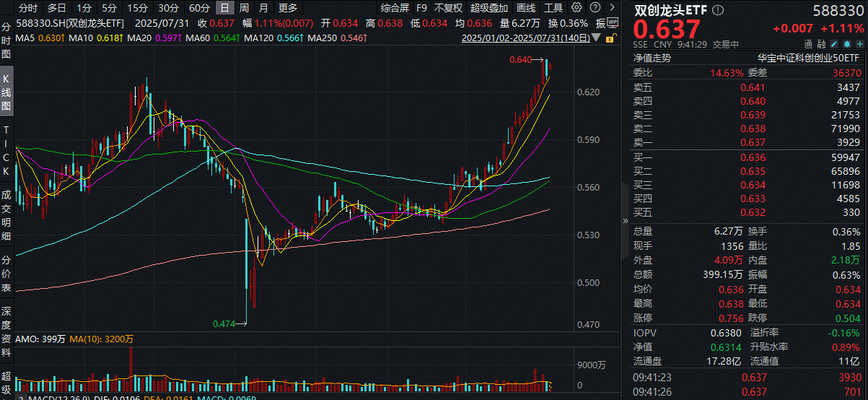Click the 净值走势 row
The width and height of the screenshot is (868, 400).
pyautogui.click(x=746, y=58)
